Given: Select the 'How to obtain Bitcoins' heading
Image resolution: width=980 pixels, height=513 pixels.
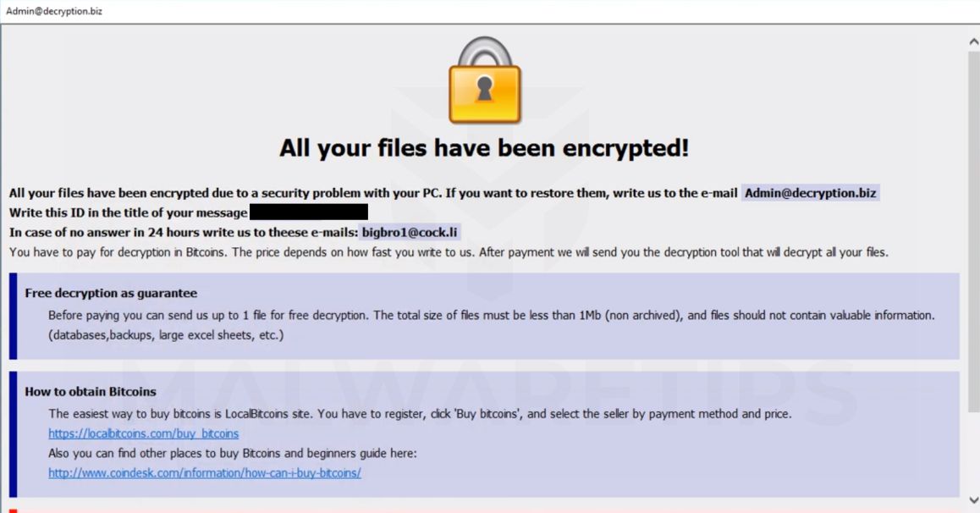Looking at the screenshot, I should click(91, 391).
